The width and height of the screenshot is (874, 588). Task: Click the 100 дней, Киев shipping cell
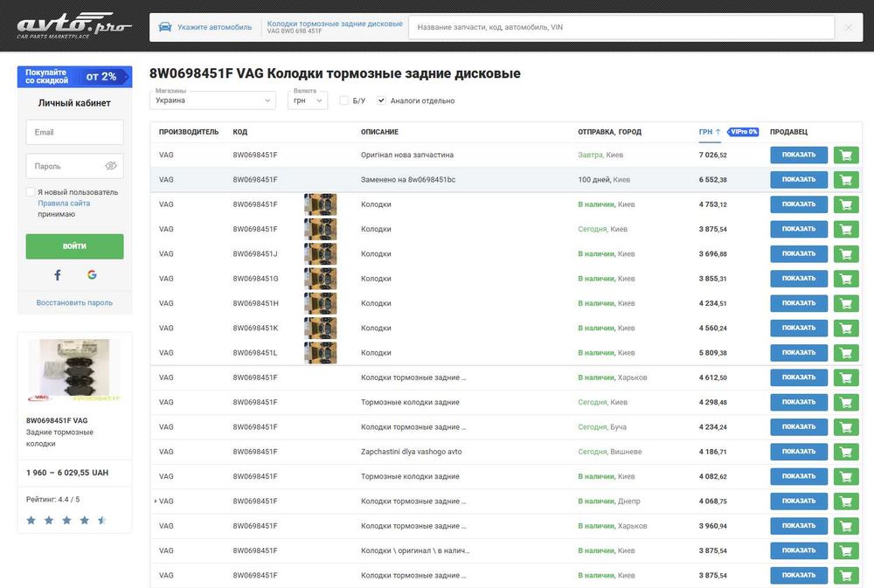click(x=604, y=179)
